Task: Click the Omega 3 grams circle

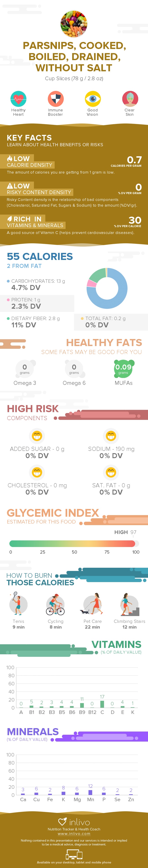Action: tap(25, 369)
